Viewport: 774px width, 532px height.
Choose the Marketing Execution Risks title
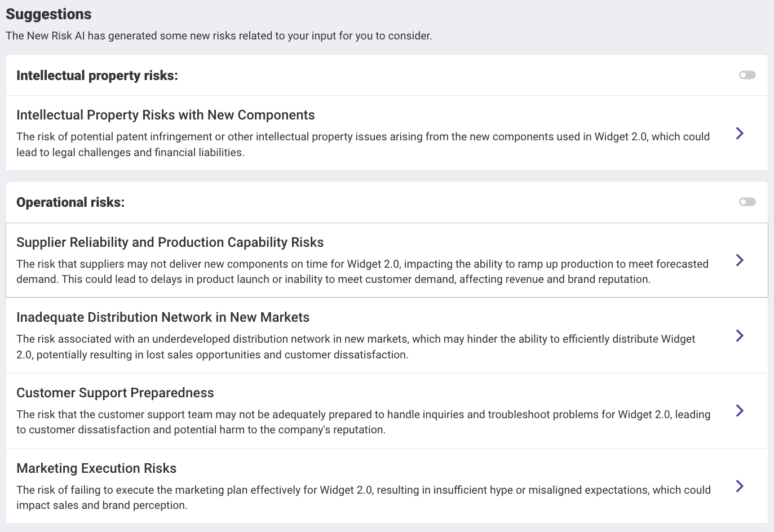coord(96,468)
